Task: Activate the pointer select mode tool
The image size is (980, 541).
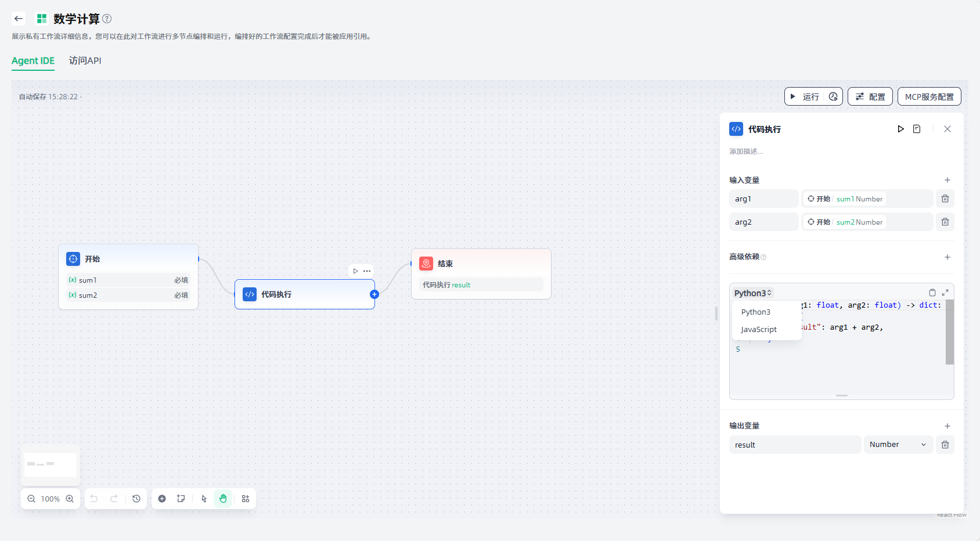Action: click(204, 499)
